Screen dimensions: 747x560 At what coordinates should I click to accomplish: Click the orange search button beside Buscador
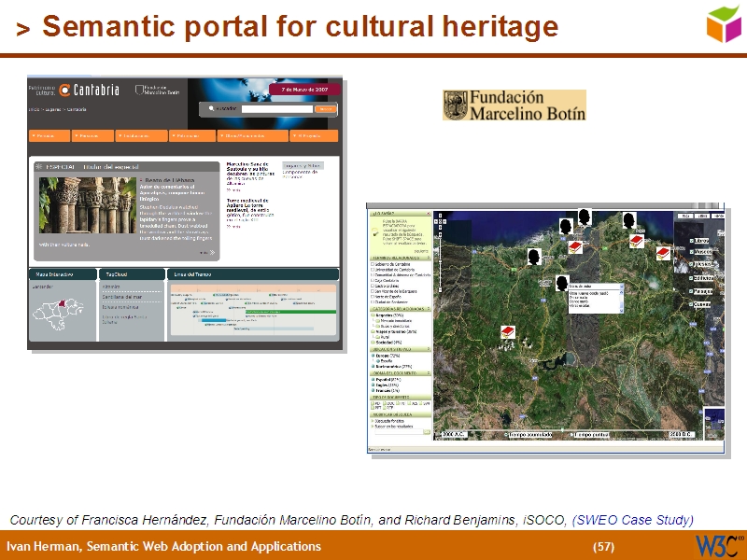click(324, 109)
